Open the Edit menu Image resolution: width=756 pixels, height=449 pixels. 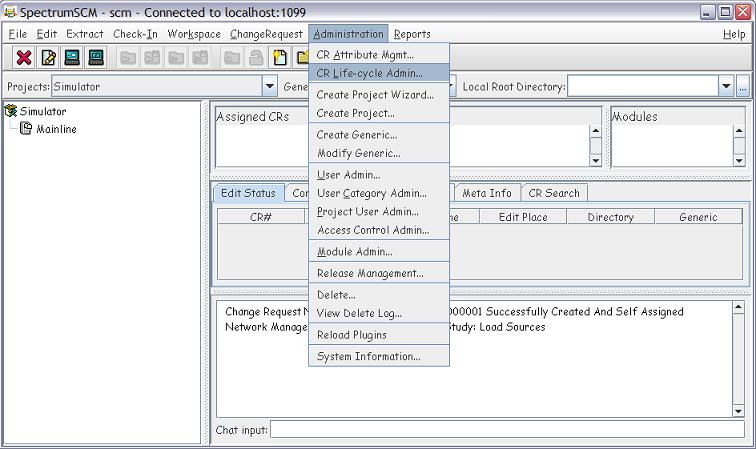47,34
